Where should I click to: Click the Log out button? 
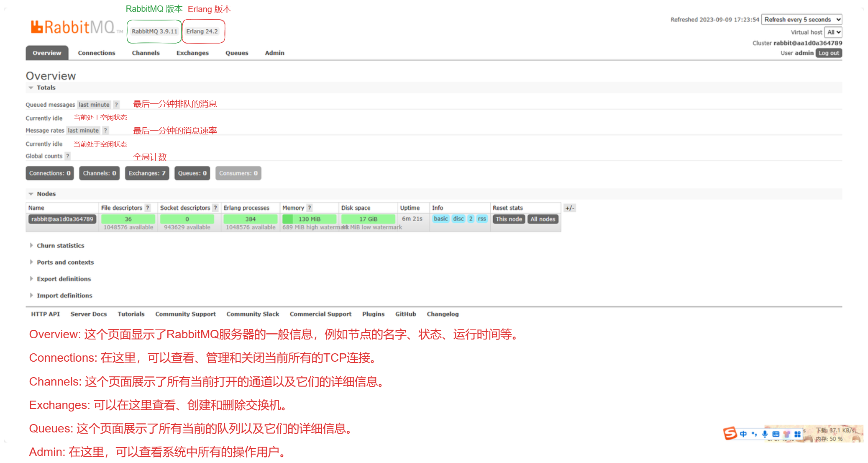(829, 53)
